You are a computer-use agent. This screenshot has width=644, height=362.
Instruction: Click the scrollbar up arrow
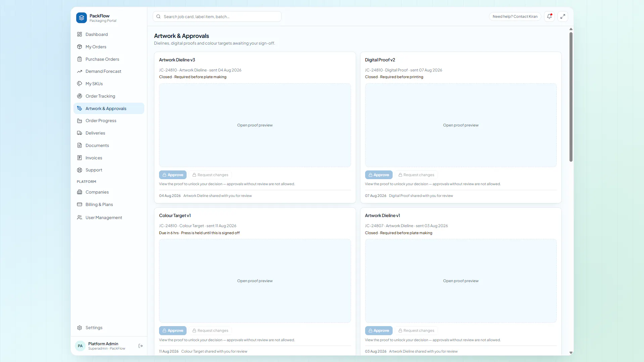[571, 29]
